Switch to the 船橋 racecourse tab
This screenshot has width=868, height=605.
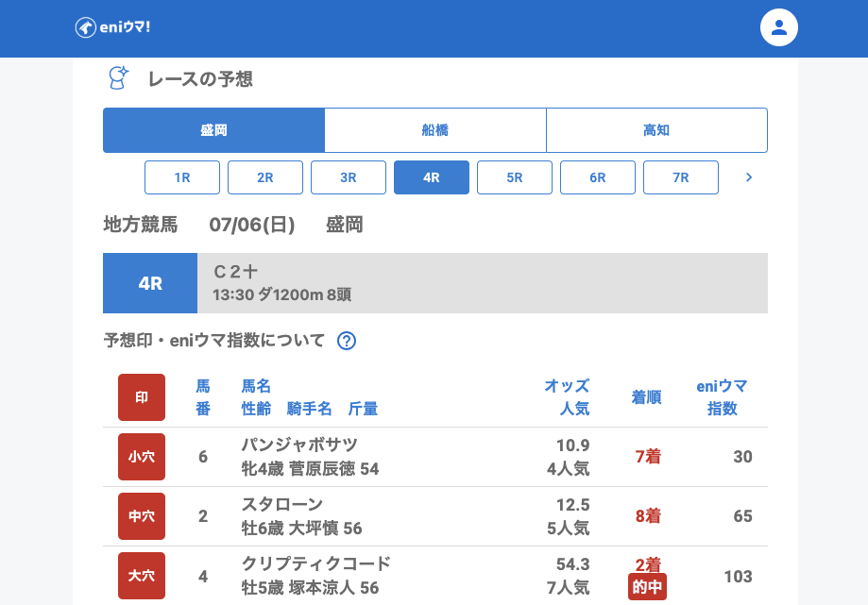click(x=435, y=130)
